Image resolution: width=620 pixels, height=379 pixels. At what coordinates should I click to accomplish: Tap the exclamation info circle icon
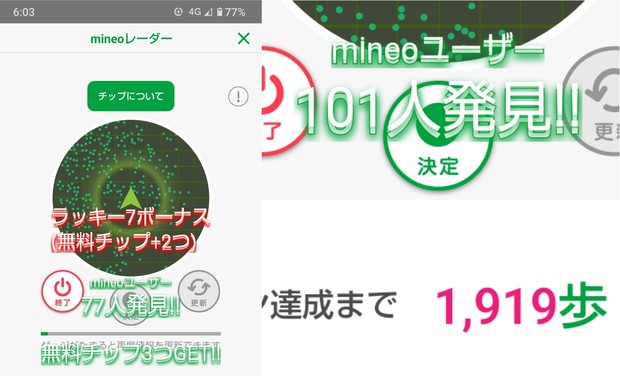pos(238,96)
